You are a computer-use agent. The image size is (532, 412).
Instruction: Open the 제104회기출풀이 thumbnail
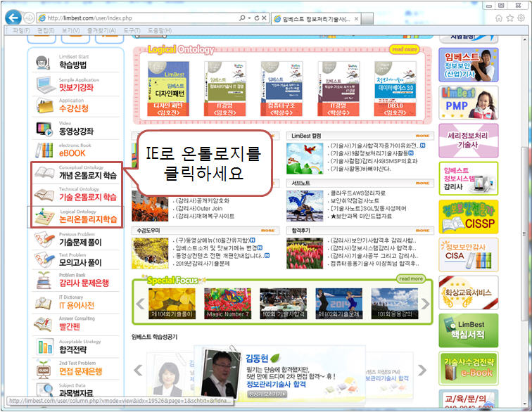point(172,304)
